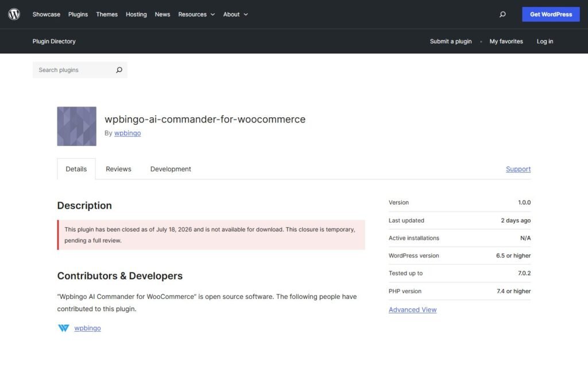The height and width of the screenshot is (368, 588).
Task: Click the WordPress logo icon
Action: coord(14,14)
